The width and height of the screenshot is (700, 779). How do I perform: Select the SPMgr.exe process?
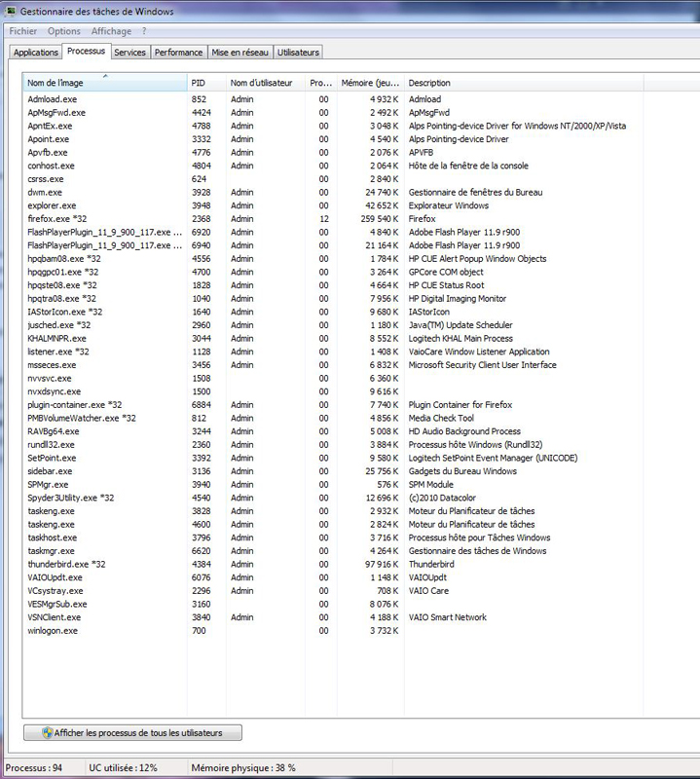335,485
